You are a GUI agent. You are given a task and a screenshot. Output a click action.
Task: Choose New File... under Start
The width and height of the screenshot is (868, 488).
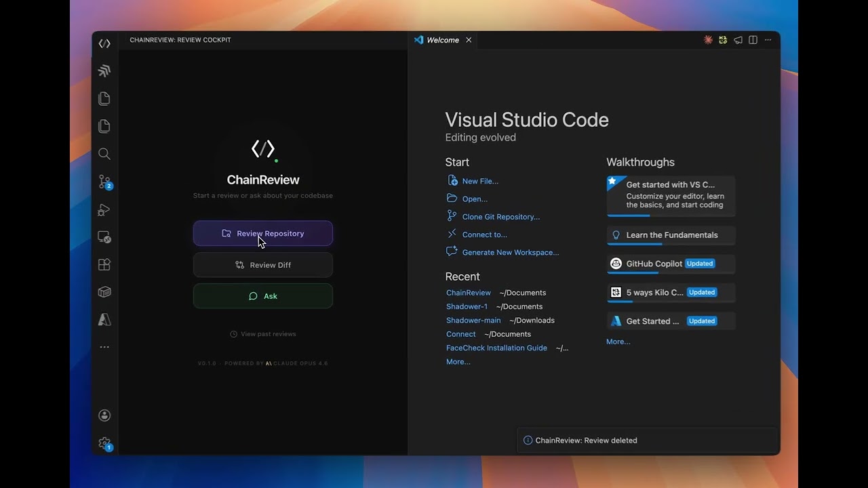pos(473,181)
